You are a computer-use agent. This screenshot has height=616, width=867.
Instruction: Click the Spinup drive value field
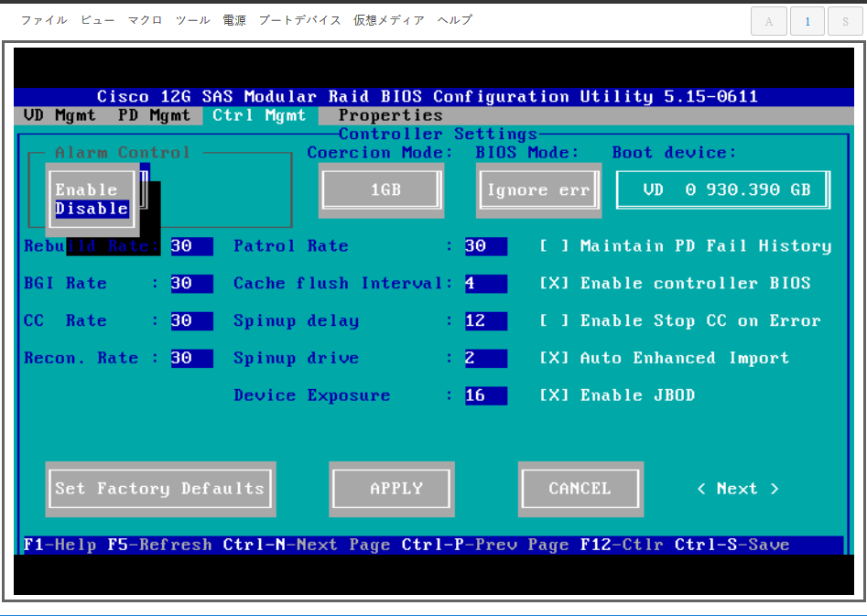tap(485, 358)
